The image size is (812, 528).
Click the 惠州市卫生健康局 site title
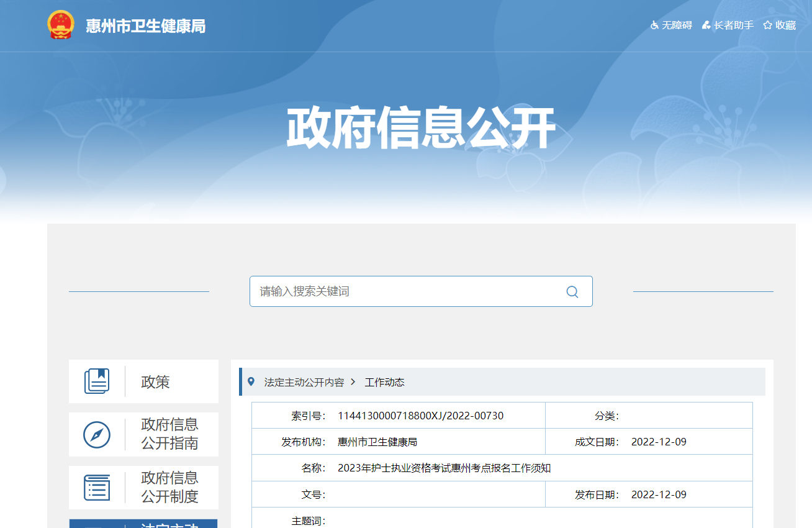[x=146, y=26]
